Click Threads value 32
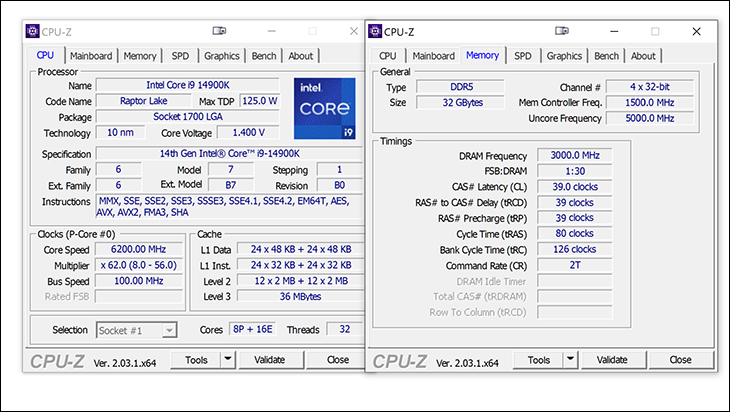Image resolution: width=730 pixels, height=412 pixels. 345,330
